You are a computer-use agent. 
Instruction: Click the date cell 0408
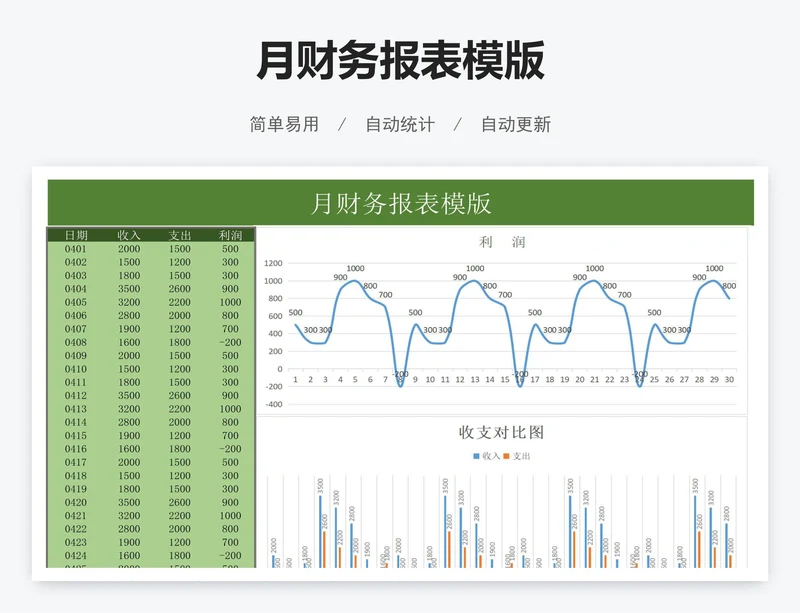click(76, 342)
